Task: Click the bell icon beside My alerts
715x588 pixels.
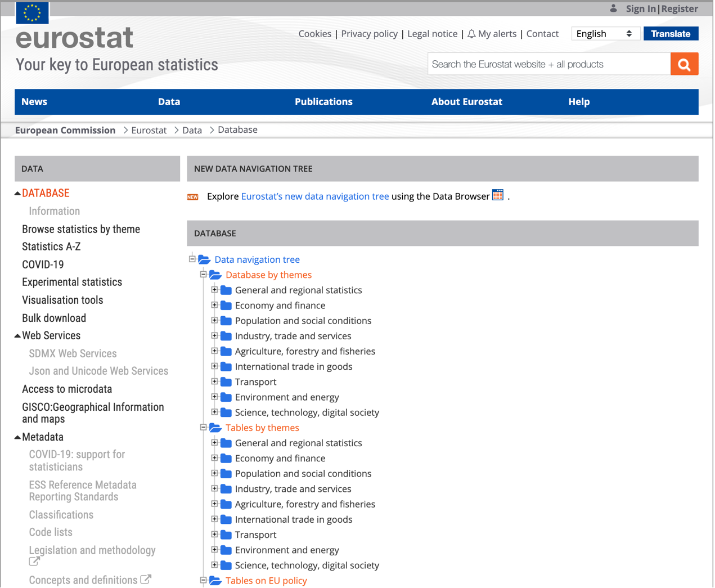Action: [x=471, y=34]
